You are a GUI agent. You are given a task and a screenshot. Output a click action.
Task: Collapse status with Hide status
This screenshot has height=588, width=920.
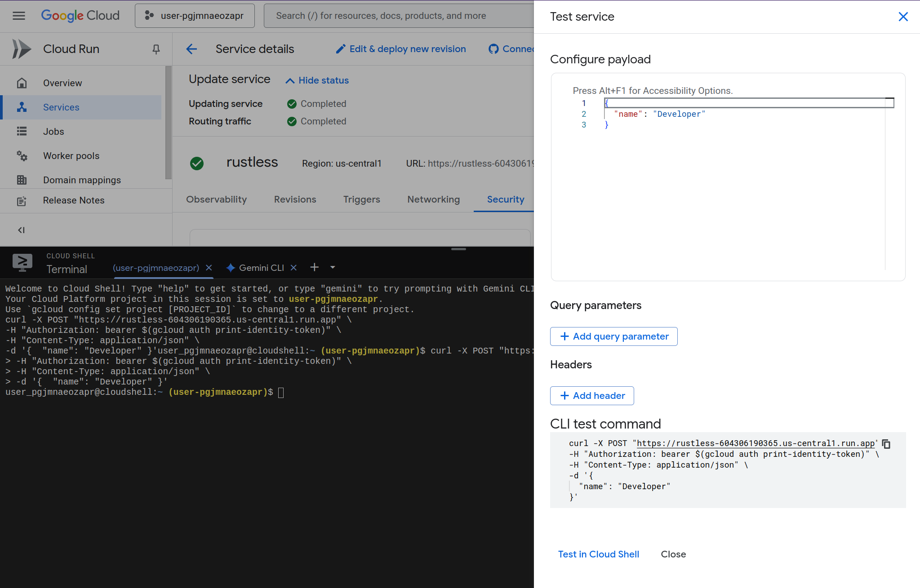pos(317,80)
